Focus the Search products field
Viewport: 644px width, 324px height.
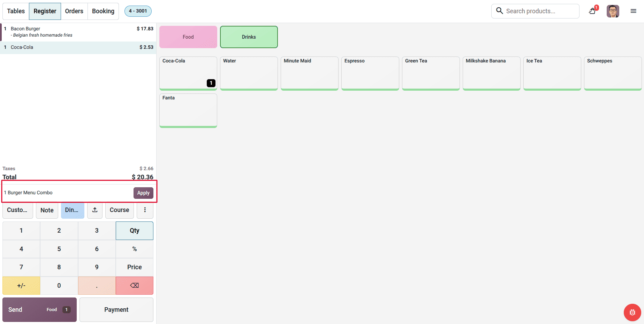[535, 11]
